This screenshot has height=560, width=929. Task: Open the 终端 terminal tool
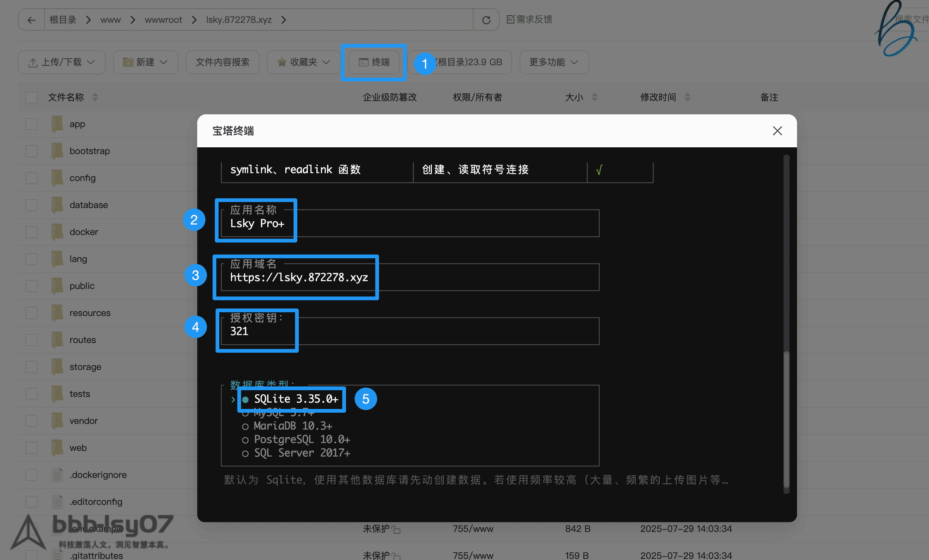(374, 62)
